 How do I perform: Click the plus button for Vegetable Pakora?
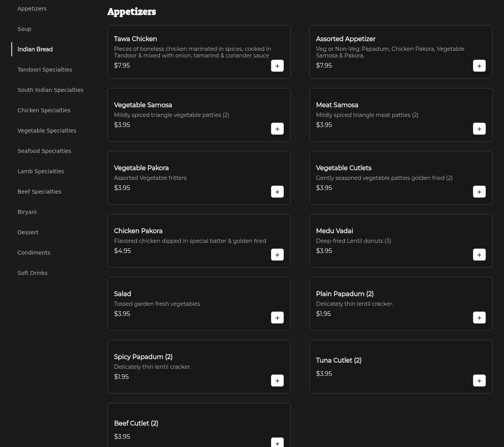[x=277, y=192]
